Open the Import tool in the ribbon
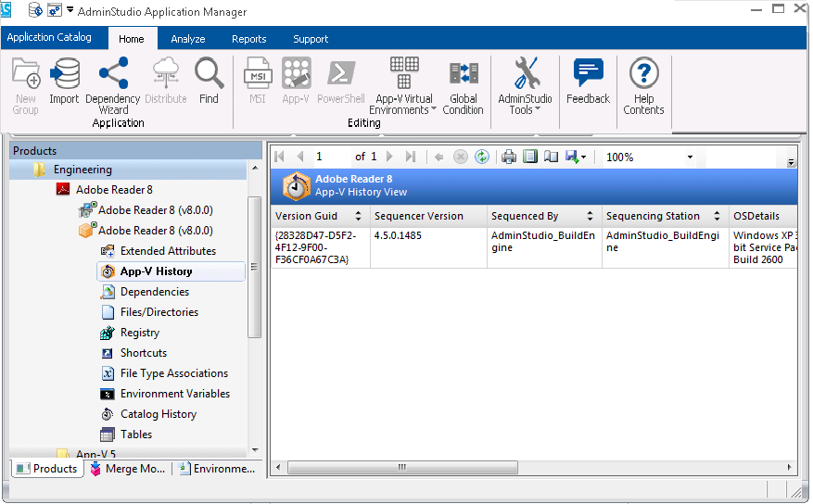The width and height of the screenshot is (813, 504). (x=64, y=82)
